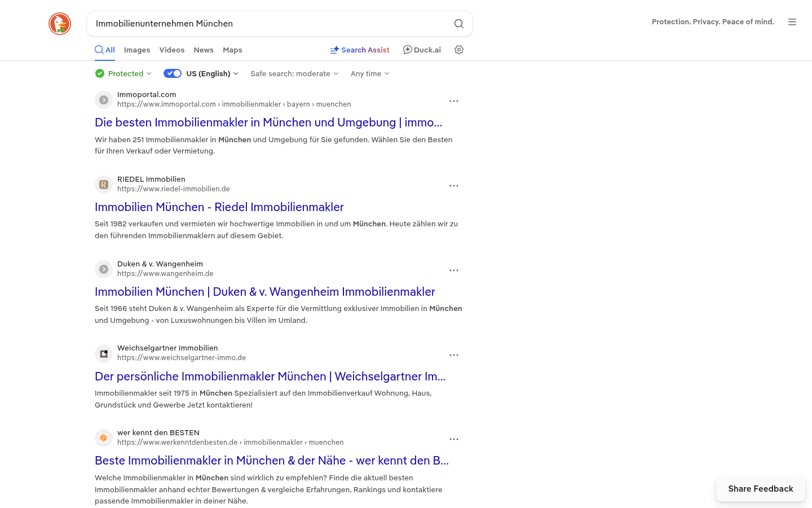This screenshot has height=508, width=812.
Task: Open 'Immobilien München - Riedel Immobilienmakler' link
Action: pyautogui.click(x=219, y=207)
